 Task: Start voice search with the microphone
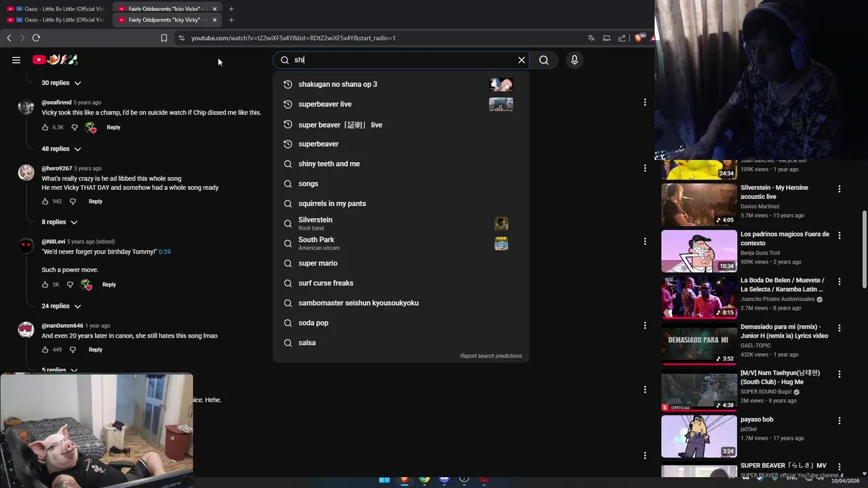click(x=574, y=60)
